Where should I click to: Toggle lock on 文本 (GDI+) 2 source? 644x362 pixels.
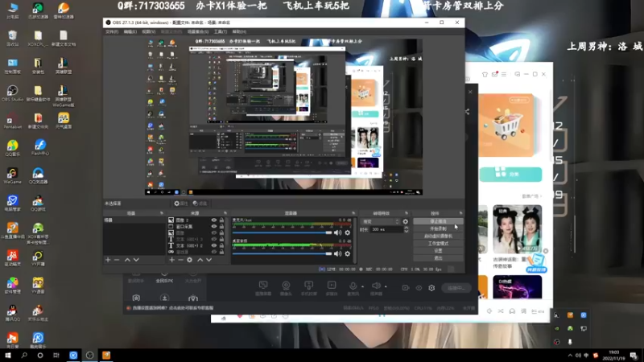coord(222,245)
